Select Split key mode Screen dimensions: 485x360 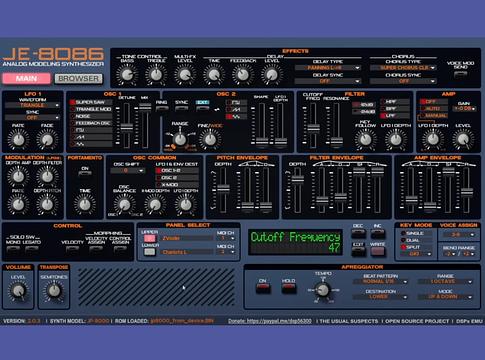pos(416,247)
